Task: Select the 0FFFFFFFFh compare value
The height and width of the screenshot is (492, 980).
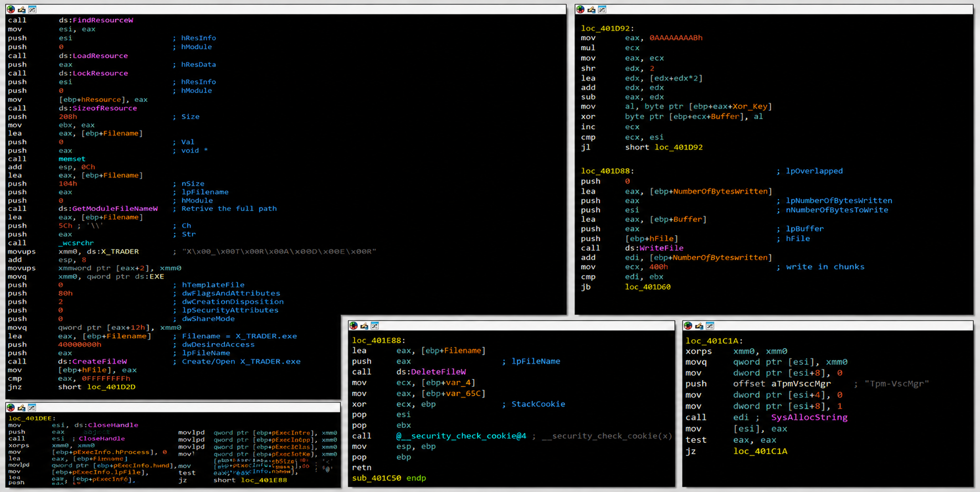Action: (x=106, y=379)
